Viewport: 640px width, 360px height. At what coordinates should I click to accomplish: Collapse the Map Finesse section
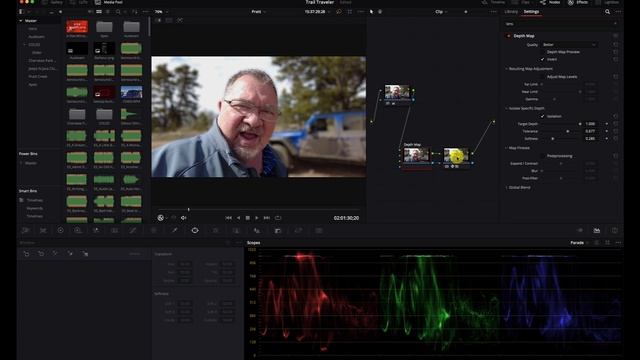[507, 148]
